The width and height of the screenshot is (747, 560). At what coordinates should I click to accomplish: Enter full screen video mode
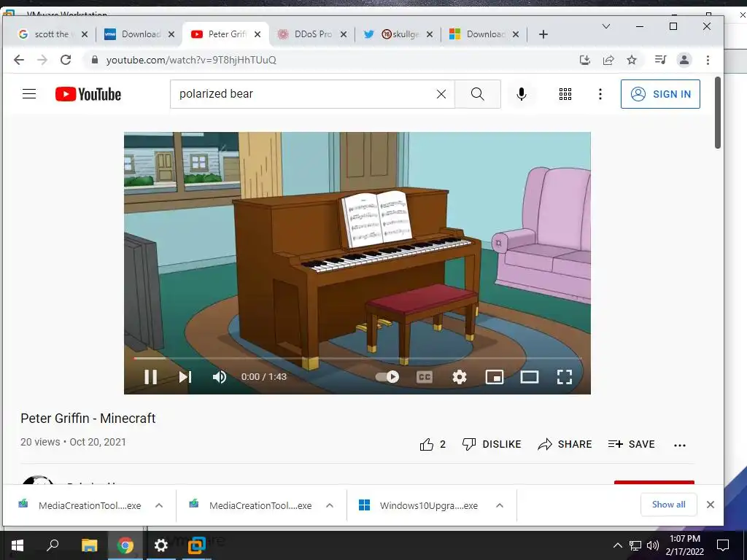(x=565, y=377)
